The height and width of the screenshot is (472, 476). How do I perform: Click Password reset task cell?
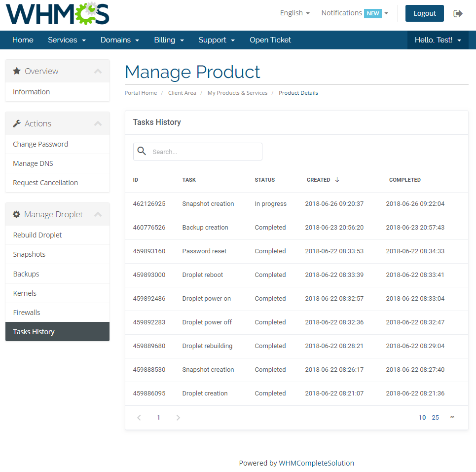tap(204, 251)
